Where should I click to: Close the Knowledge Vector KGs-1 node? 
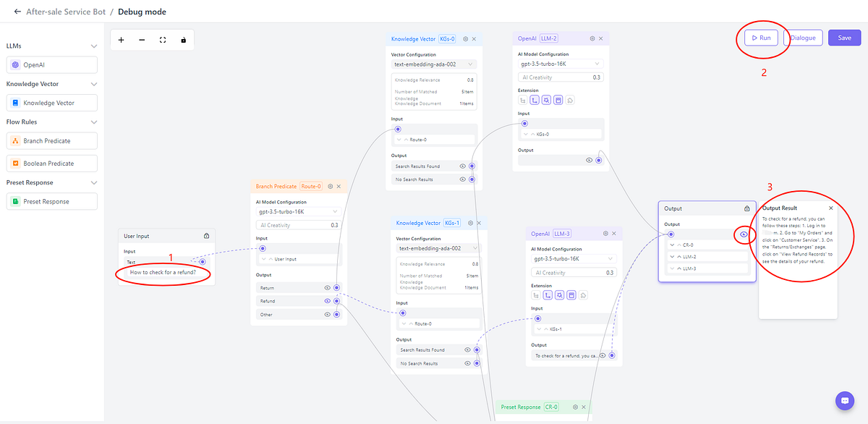[478, 223]
